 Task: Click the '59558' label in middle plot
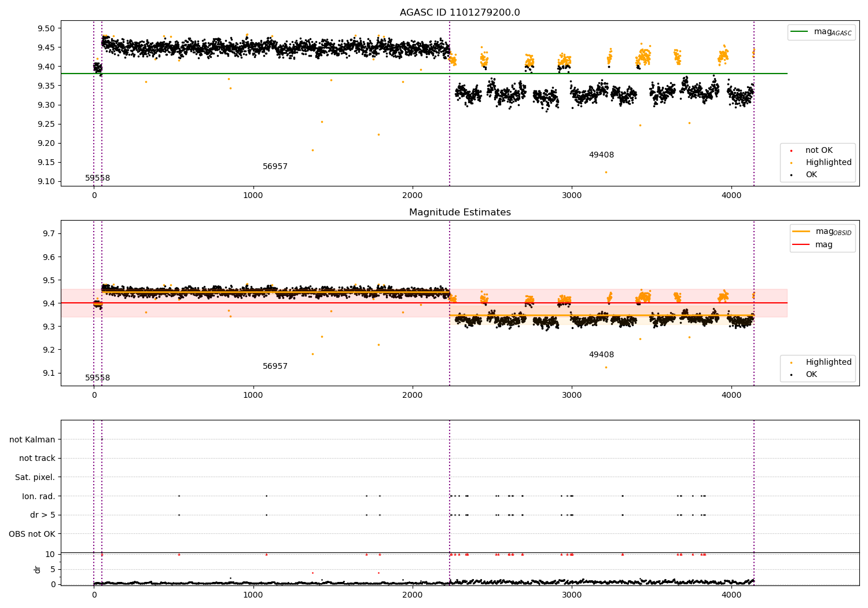[x=97, y=378]
